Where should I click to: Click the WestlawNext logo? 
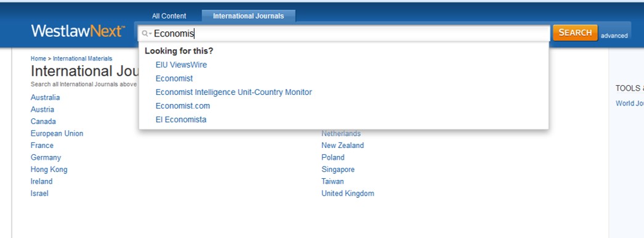tap(78, 31)
